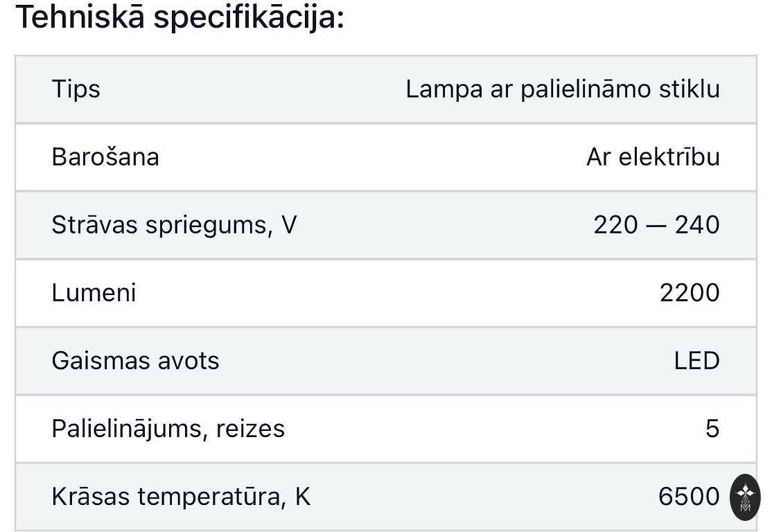Screen dimensions: 772x532
Task: Select the "Barošana" label
Action: [x=105, y=157]
